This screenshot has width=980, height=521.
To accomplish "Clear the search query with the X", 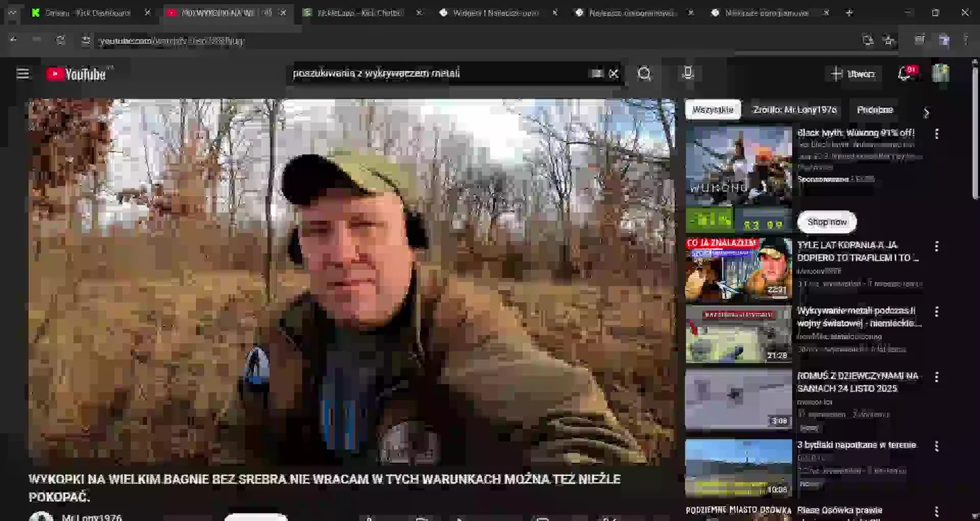I will [x=614, y=73].
